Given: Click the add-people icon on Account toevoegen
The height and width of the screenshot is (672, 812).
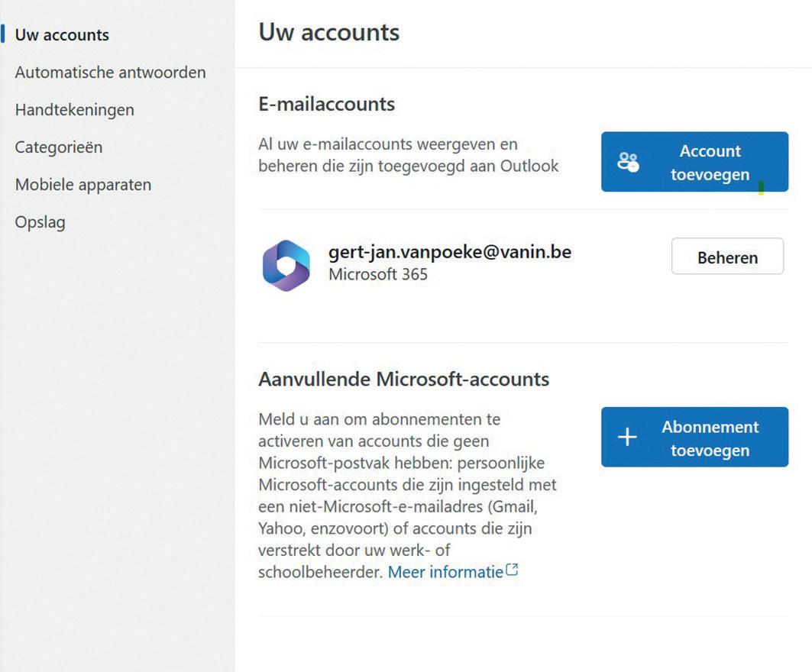Looking at the screenshot, I should (628, 162).
